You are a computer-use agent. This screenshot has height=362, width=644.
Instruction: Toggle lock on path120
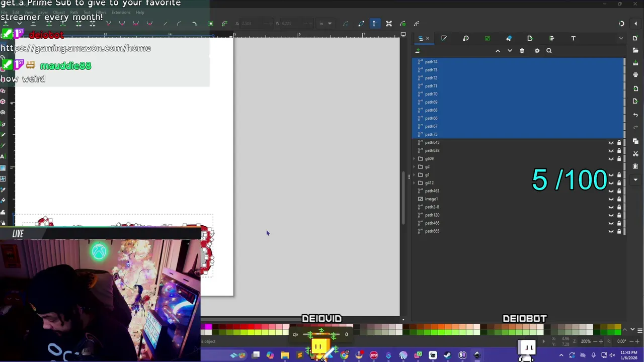coord(619,215)
